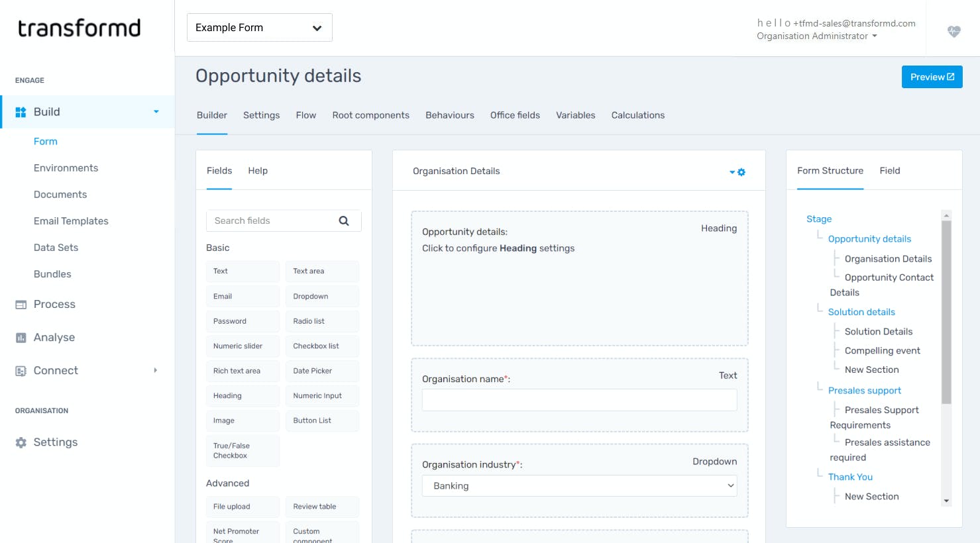
Task: Select the Numeric slider field type
Action: point(243,346)
